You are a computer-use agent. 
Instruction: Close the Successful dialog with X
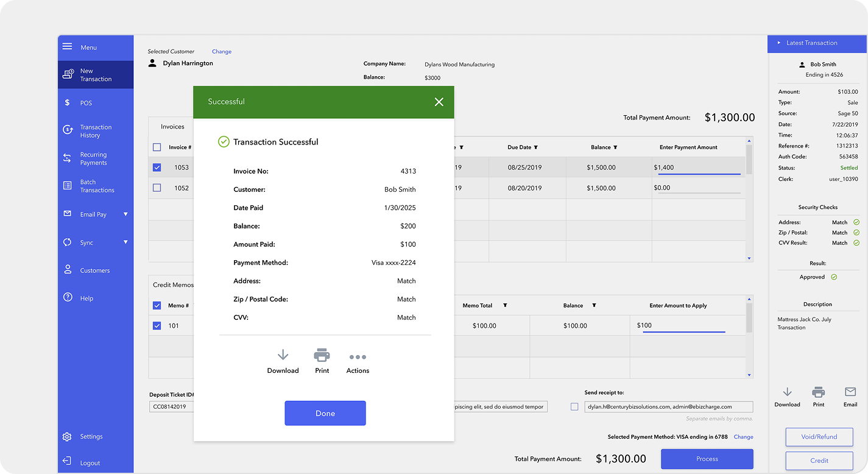click(x=439, y=102)
